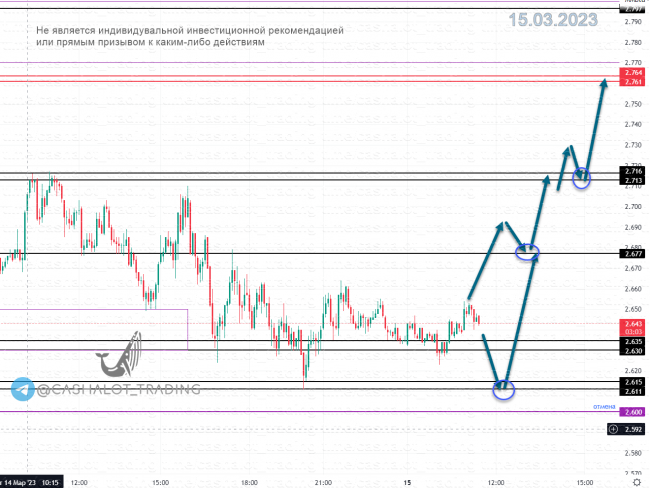Click the 2.670 price scale tick

coord(633,268)
